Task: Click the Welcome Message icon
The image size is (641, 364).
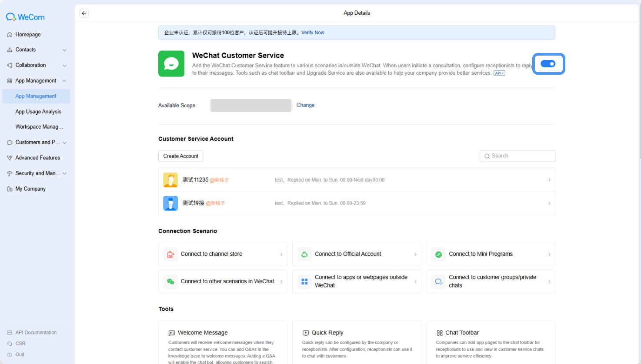Action: point(172,333)
